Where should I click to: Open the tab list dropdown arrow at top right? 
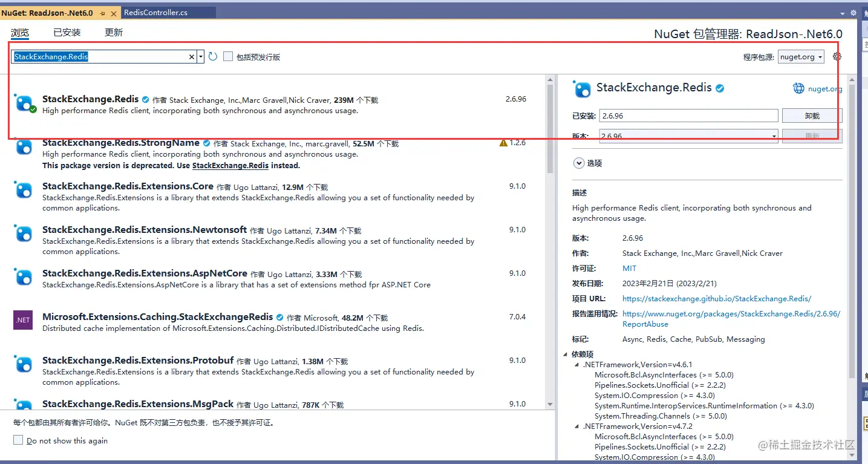click(x=843, y=13)
